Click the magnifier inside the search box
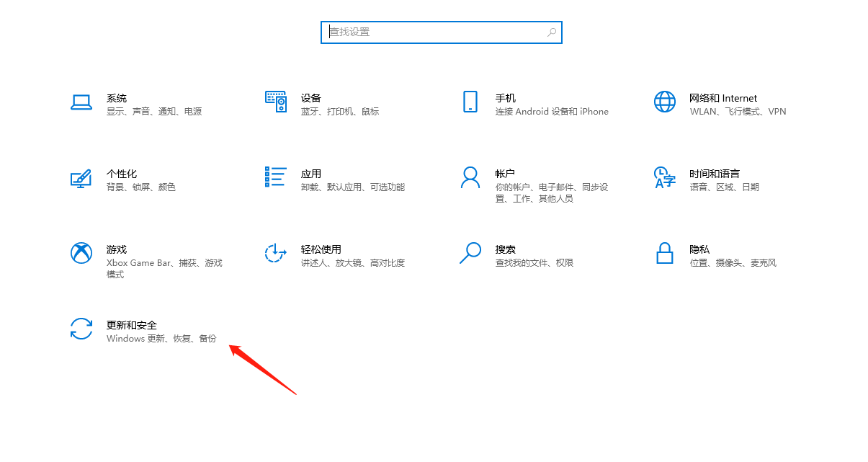Image resolution: width=868 pixels, height=462 pixels. click(x=550, y=32)
